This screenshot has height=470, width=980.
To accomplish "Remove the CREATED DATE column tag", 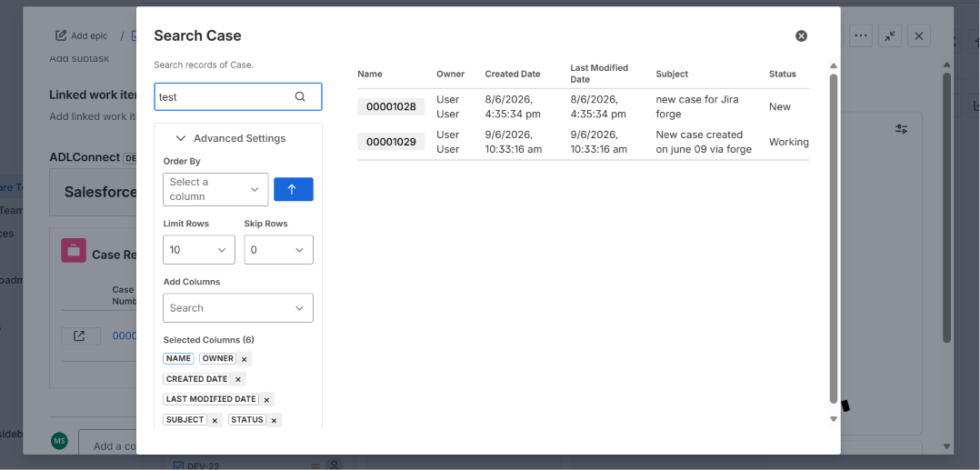I will tap(238, 379).
